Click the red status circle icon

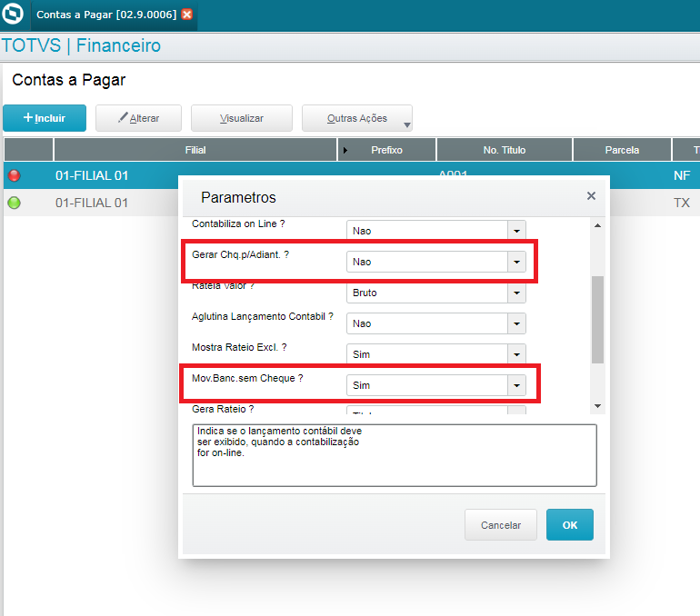15,175
